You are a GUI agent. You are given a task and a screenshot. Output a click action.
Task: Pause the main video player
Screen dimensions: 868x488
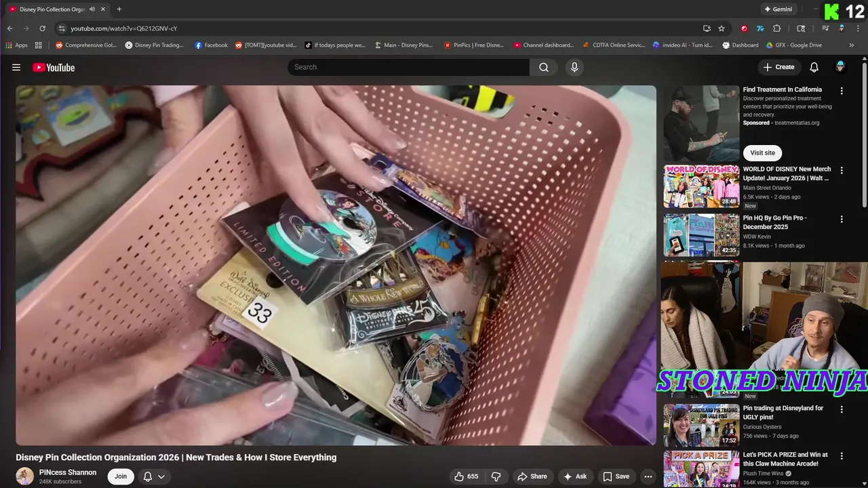click(x=336, y=265)
